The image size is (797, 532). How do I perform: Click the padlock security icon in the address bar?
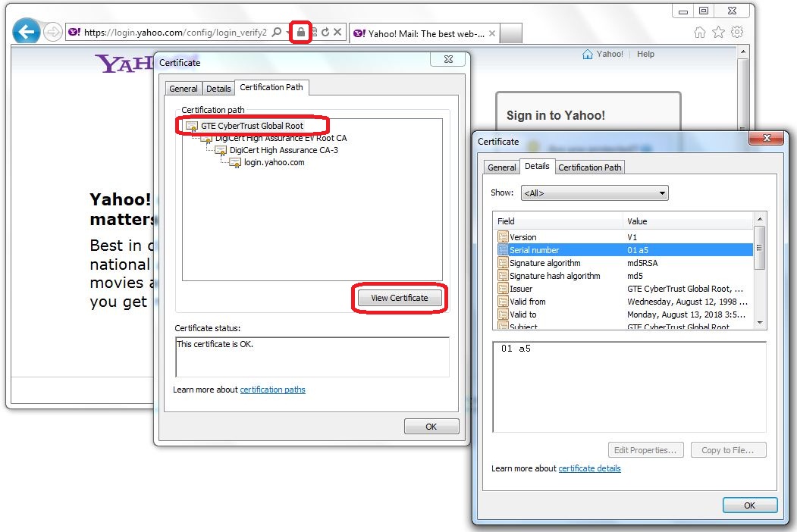tap(300, 33)
